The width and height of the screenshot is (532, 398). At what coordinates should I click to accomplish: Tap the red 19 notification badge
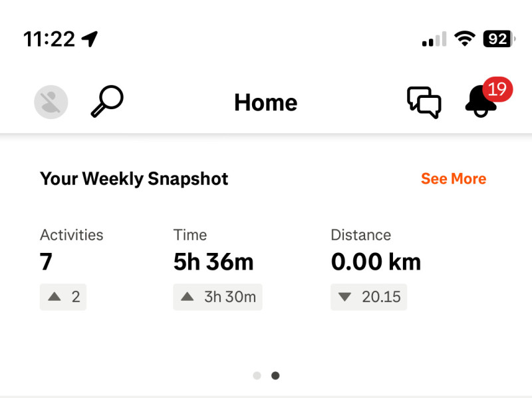497,89
